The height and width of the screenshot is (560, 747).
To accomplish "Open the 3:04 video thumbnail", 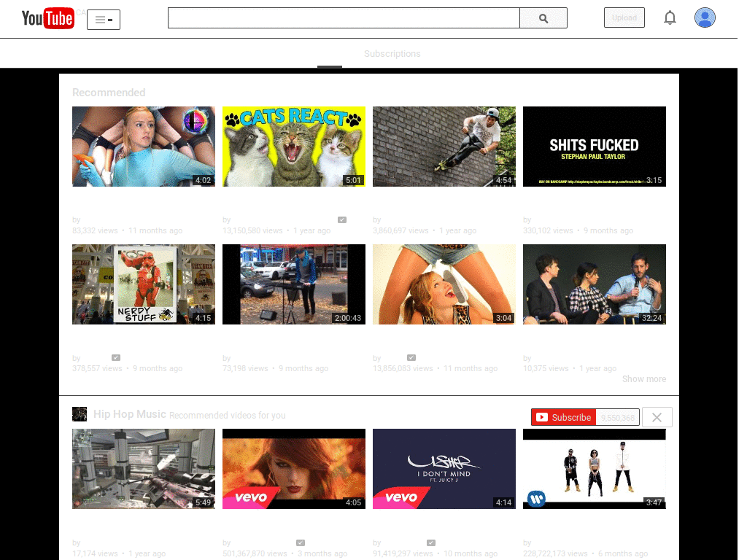I will (x=444, y=284).
